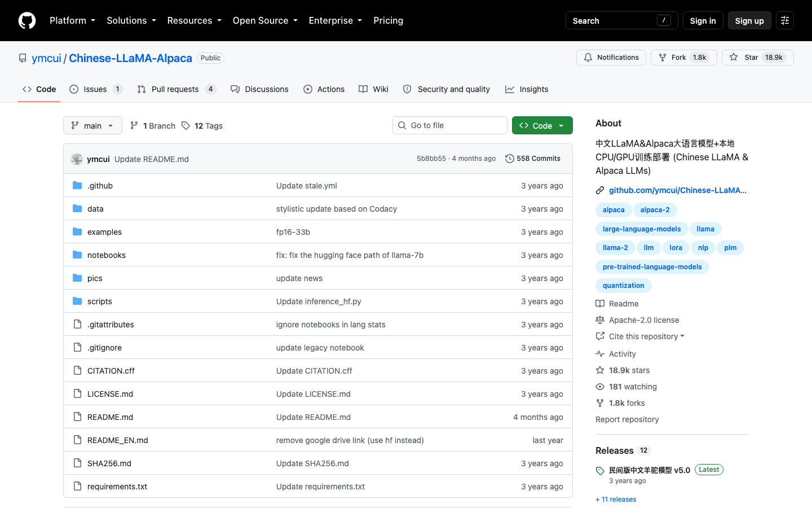Open the Wiki tab
Image resolution: width=812 pixels, height=508 pixels.
pyautogui.click(x=374, y=89)
